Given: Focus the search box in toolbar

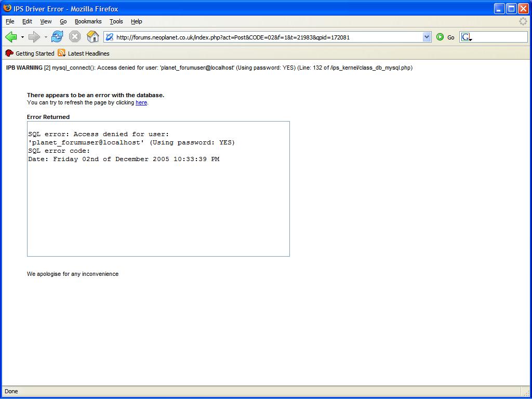Looking at the screenshot, I should click(500, 37).
